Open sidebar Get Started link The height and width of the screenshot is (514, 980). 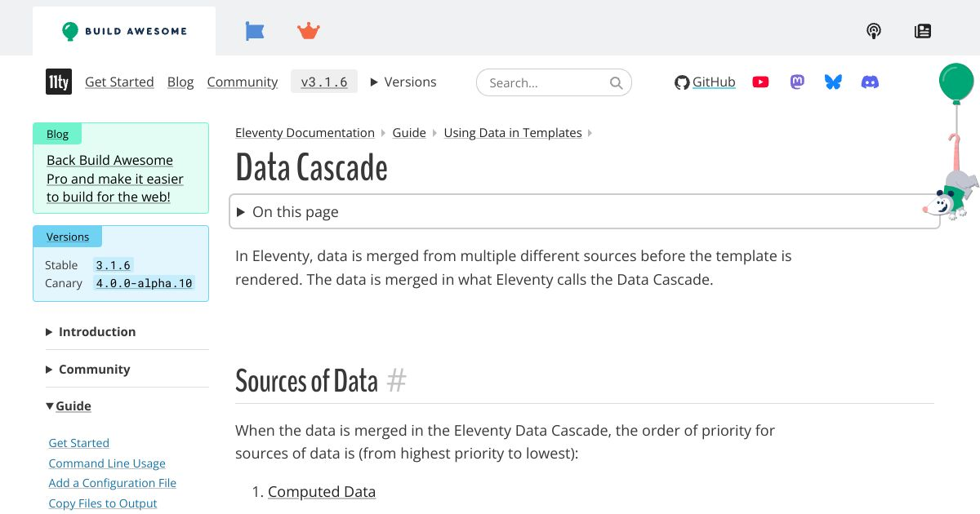click(79, 443)
